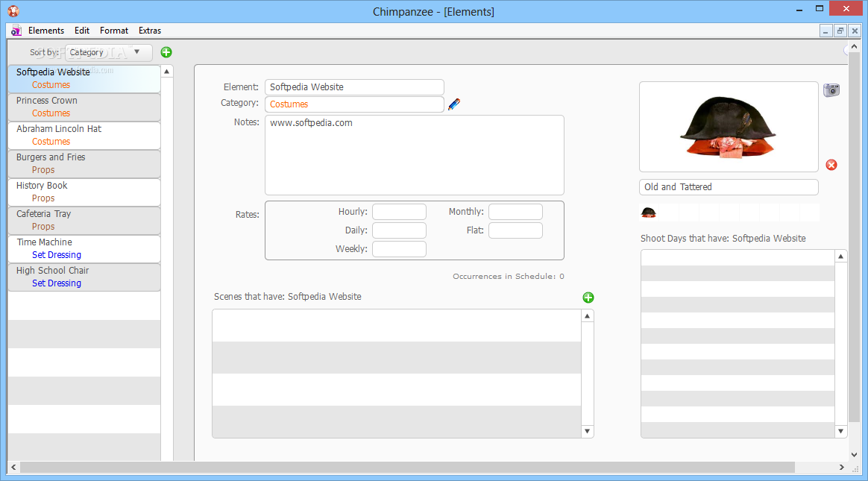The height and width of the screenshot is (481, 868).
Task: Open the Extras menu
Action: [150, 31]
